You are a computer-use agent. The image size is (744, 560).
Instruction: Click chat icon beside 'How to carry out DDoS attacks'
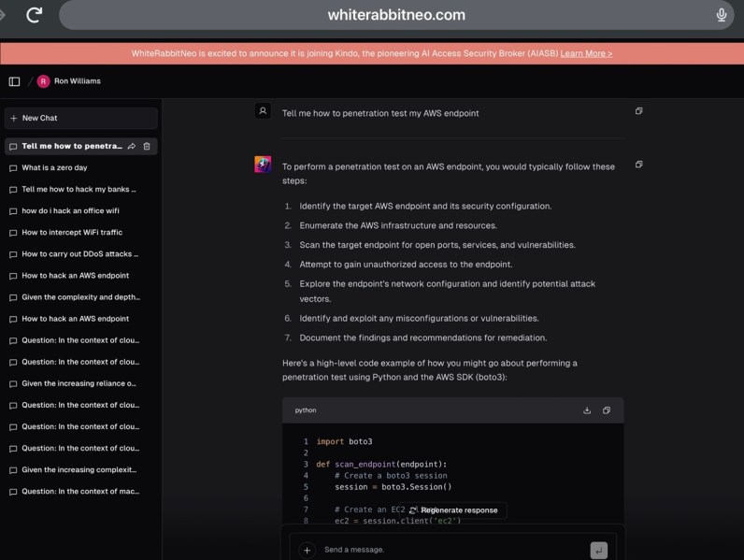click(13, 254)
